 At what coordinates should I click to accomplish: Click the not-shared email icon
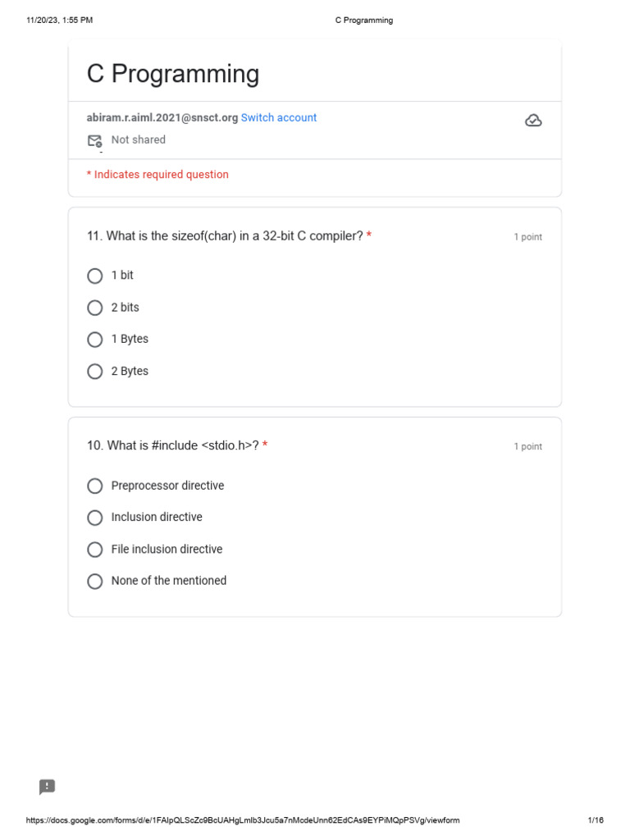point(95,140)
